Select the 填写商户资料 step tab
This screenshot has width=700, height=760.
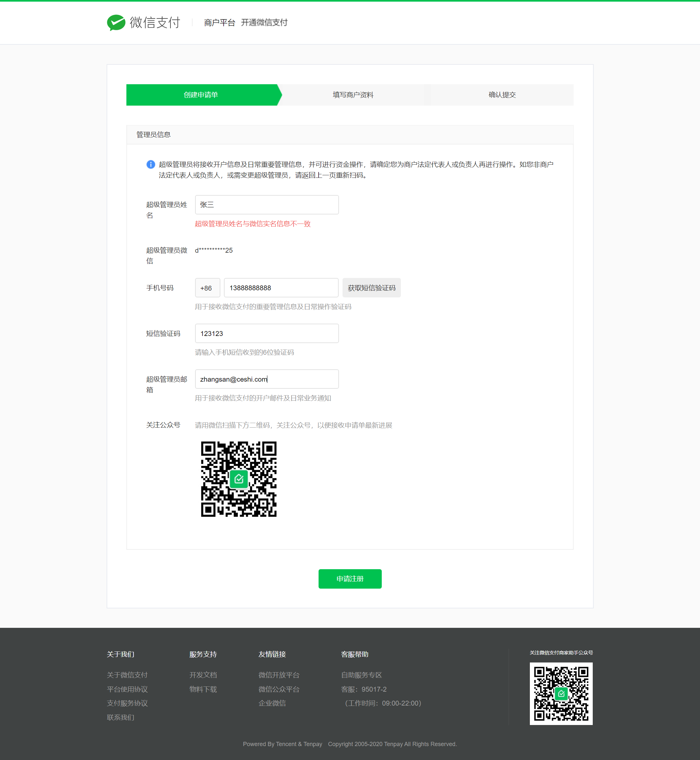[353, 95]
